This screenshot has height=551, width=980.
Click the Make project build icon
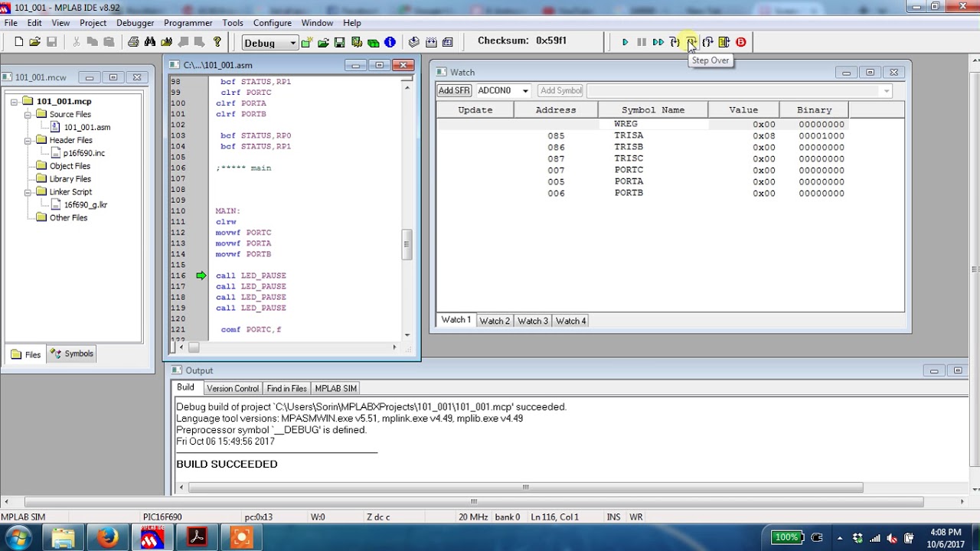414,42
